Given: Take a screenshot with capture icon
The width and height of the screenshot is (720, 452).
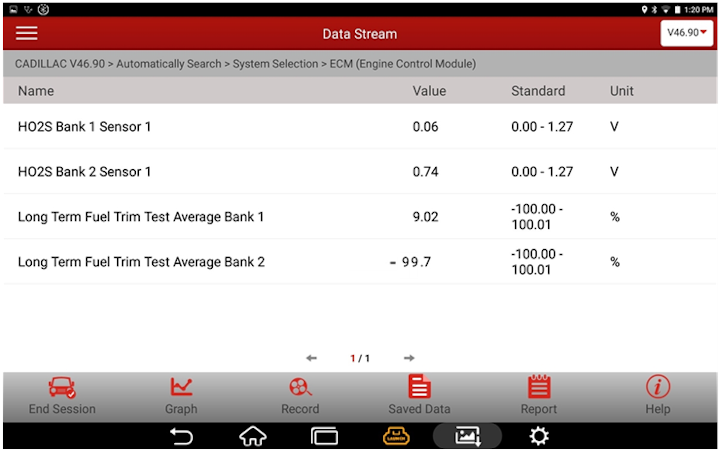Looking at the screenshot, I should 467,436.
